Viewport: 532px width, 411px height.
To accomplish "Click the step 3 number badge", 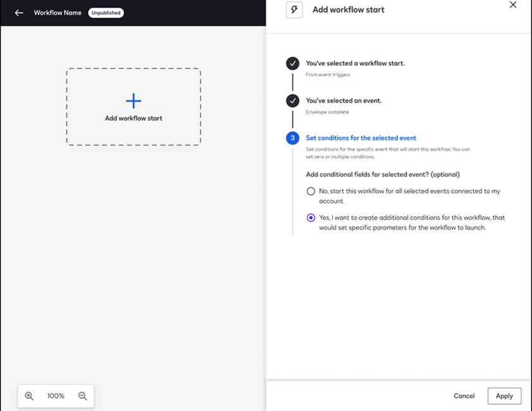I will coord(292,137).
